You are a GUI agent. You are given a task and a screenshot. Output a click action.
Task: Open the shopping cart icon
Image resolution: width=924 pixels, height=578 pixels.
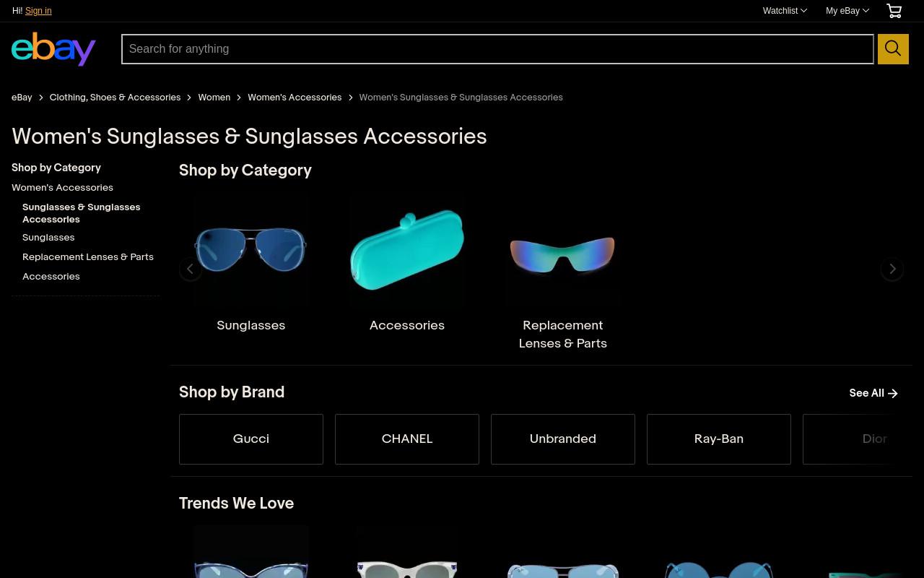pos(894,11)
